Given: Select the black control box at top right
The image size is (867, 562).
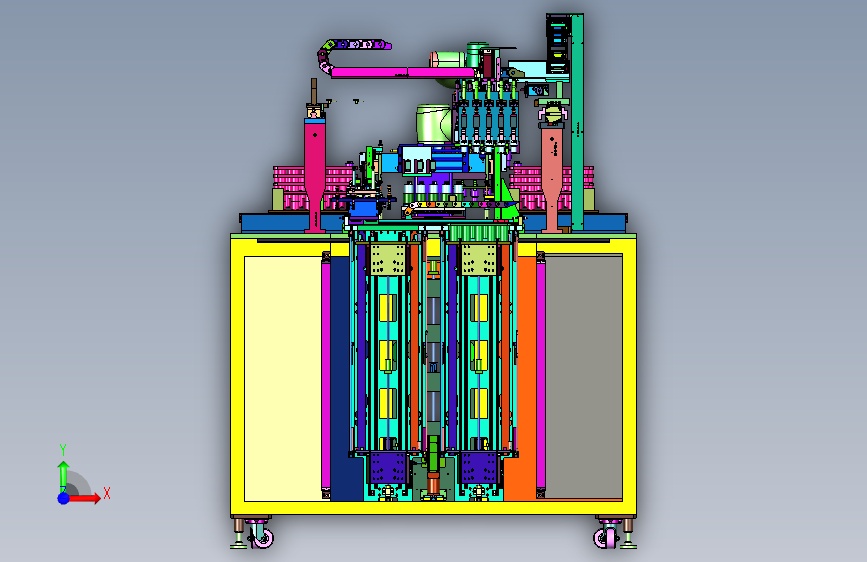Looking at the screenshot, I should pos(557,44).
